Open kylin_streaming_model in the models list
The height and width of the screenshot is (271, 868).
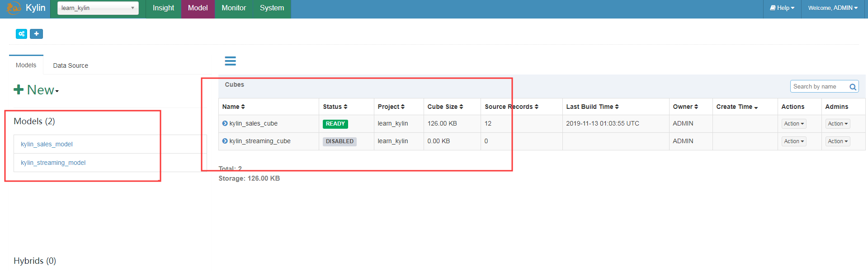[53, 163]
